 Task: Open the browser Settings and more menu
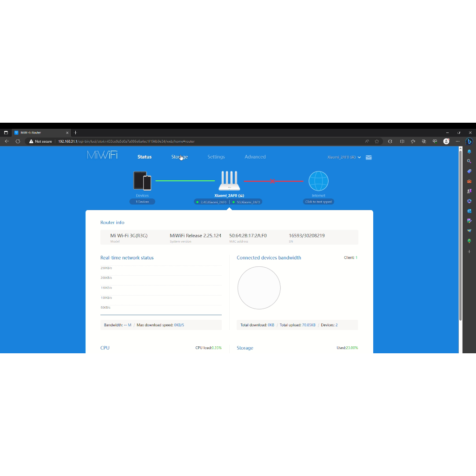click(458, 141)
